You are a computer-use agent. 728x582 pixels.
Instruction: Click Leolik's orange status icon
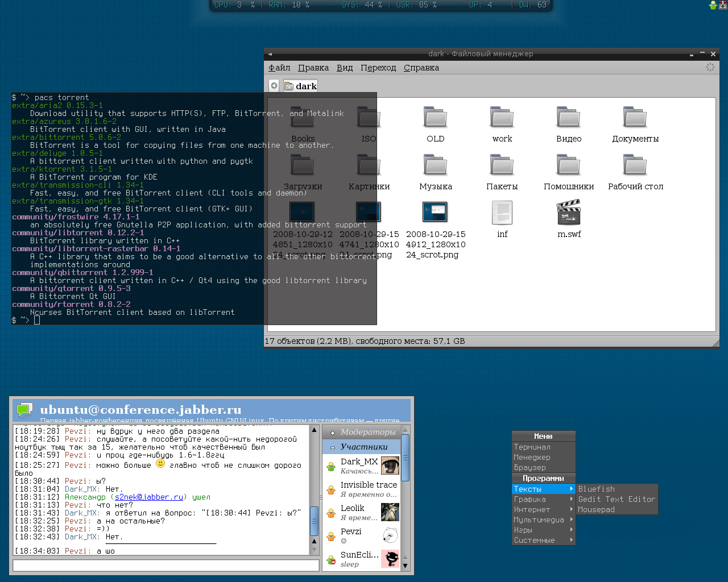pyautogui.click(x=331, y=513)
